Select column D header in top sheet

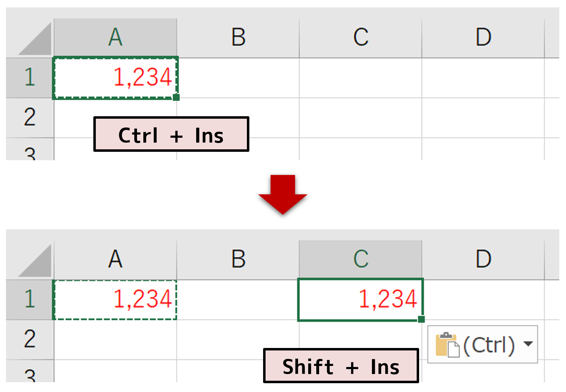(x=483, y=38)
